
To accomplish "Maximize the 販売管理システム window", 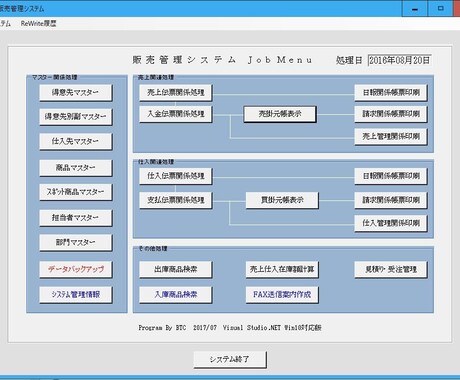I will [440, 9].
